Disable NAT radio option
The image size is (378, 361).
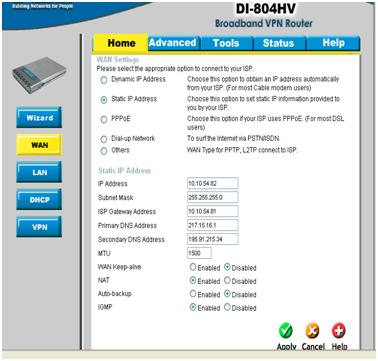227,281
